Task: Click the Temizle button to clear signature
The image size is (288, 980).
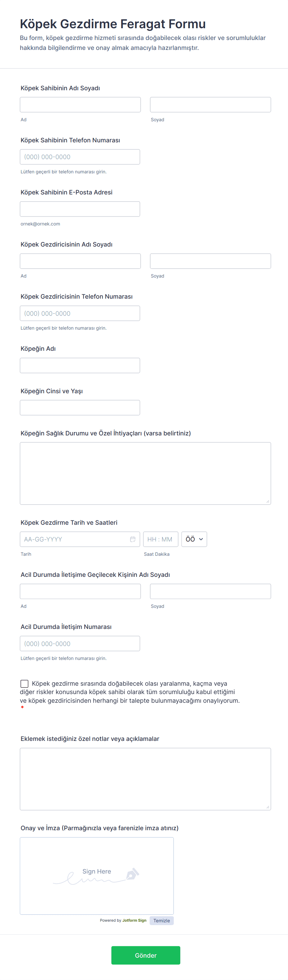Action: coord(161,920)
